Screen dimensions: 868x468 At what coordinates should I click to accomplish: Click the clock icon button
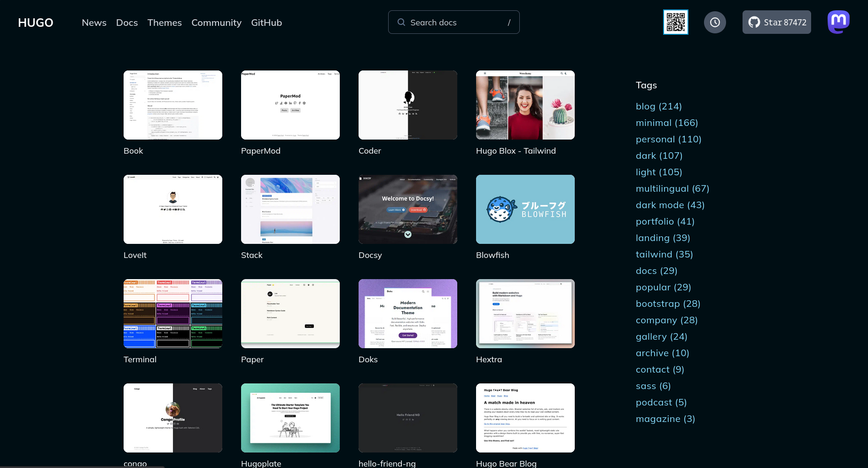715,22
